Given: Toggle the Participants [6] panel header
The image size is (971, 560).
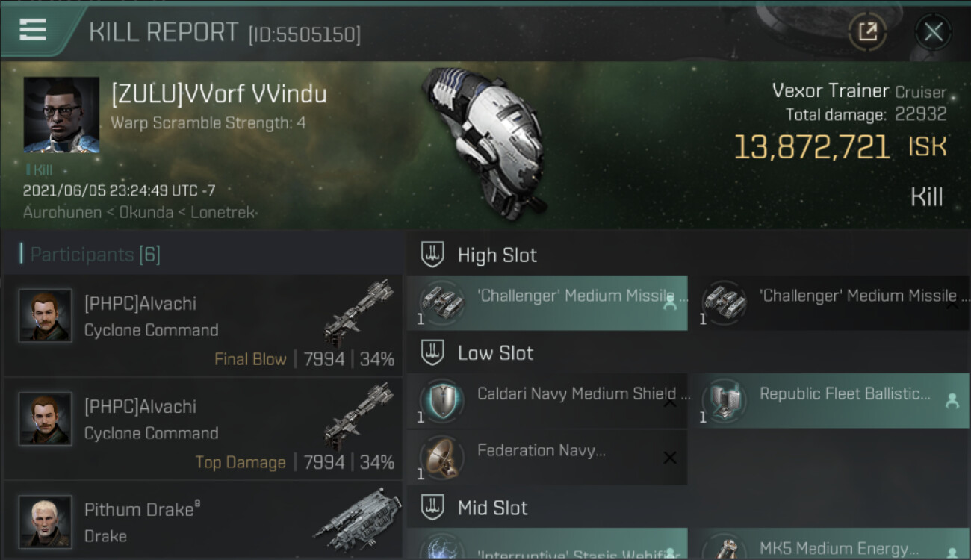Looking at the screenshot, I should [203, 255].
